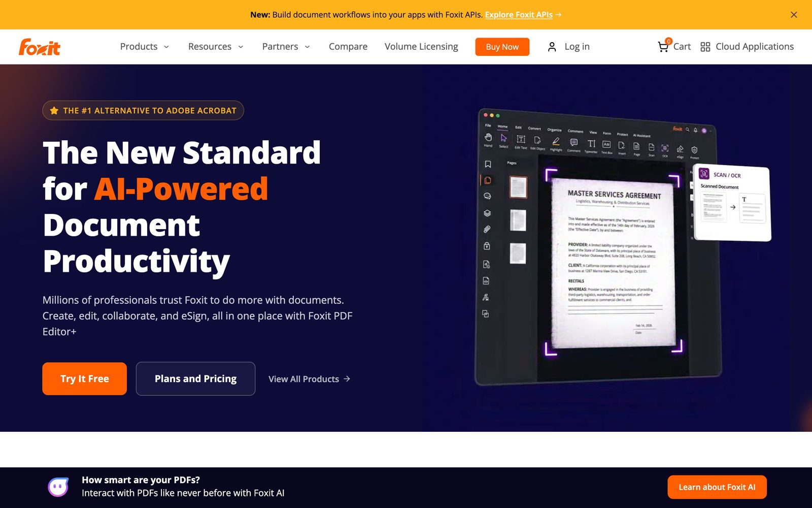Switch to Organize tab in app preview
This screenshot has height=508, width=812.
554,130
